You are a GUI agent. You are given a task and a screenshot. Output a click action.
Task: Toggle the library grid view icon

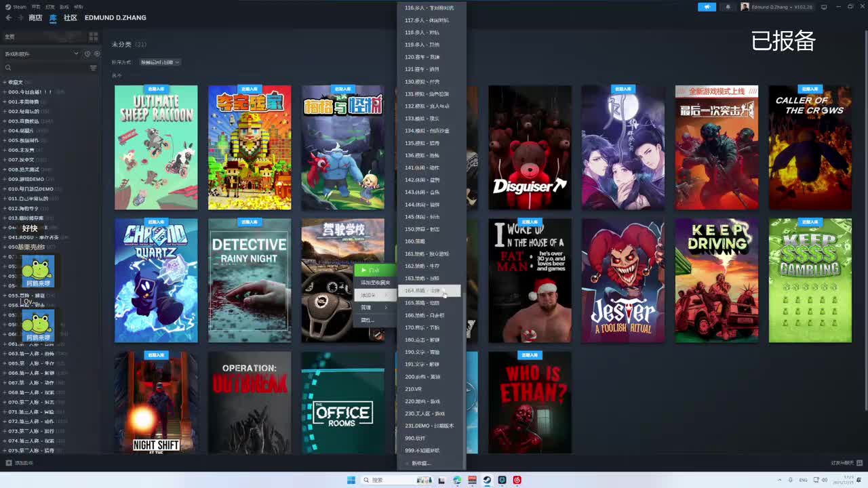coord(94,37)
